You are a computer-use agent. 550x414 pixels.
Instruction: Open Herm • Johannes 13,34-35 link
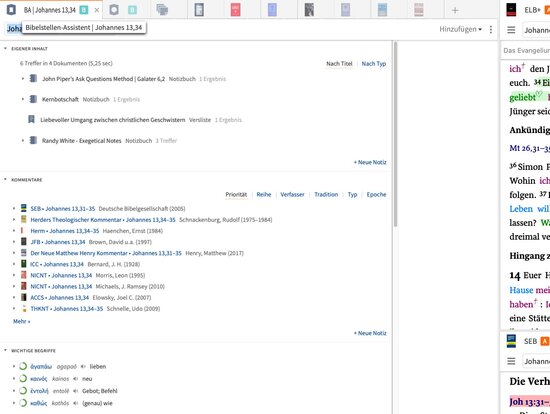(x=65, y=231)
